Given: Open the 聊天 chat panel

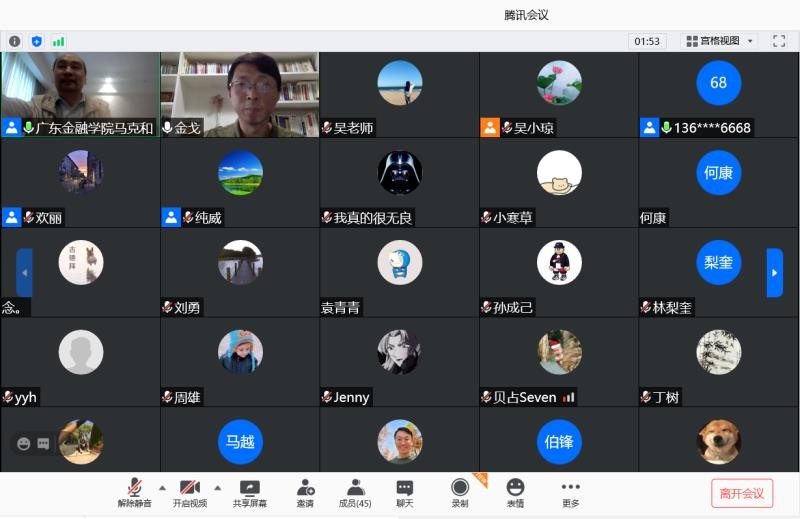Looking at the screenshot, I should (404, 491).
